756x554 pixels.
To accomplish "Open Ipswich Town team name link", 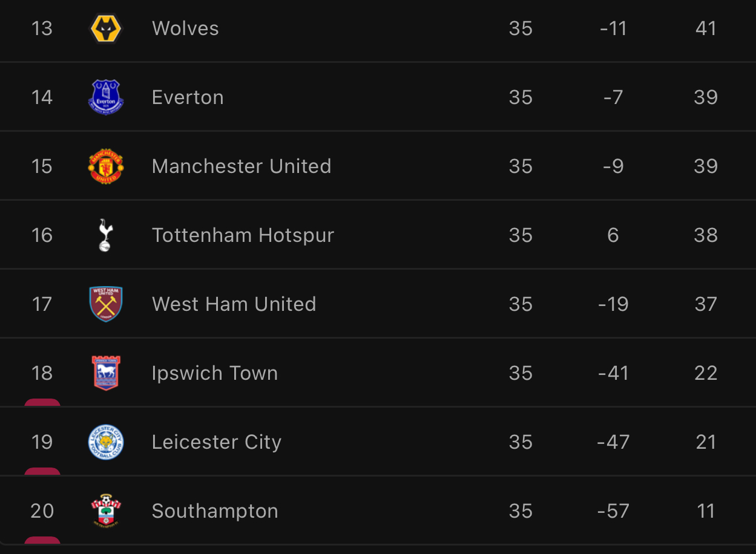I will click(x=215, y=373).
